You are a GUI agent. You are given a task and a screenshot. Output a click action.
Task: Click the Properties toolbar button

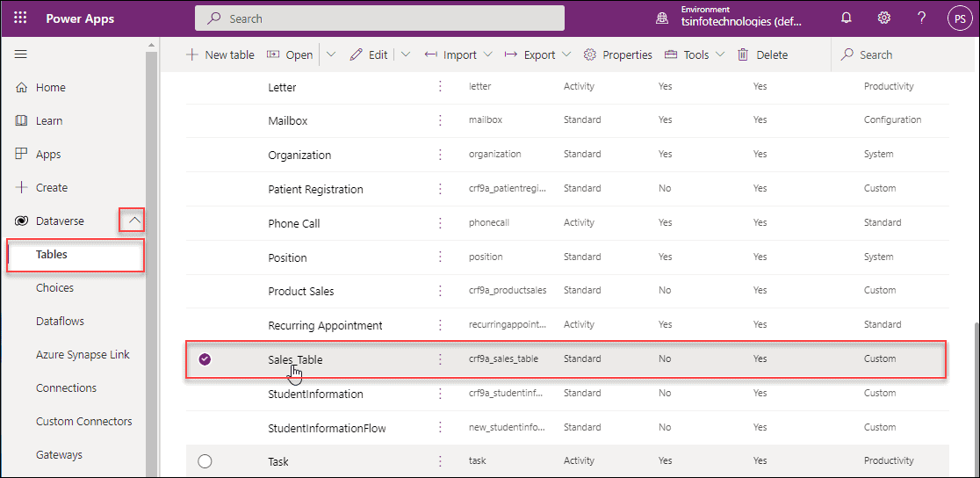(x=617, y=55)
